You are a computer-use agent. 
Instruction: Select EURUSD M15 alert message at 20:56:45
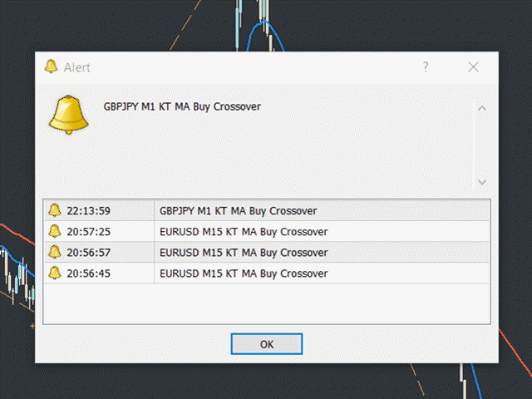click(244, 273)
